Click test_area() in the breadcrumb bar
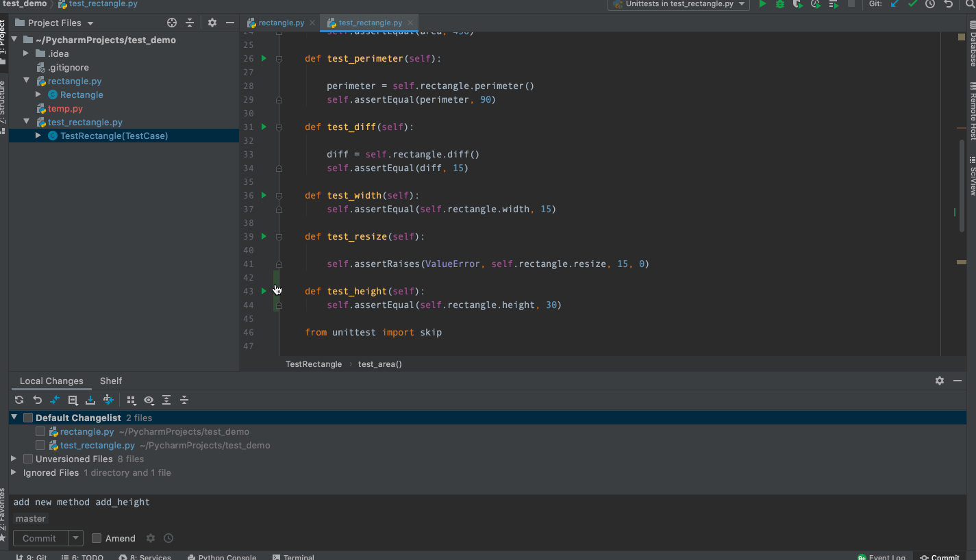This screenshot has height=560, width=976. click(x=380, y=364)
